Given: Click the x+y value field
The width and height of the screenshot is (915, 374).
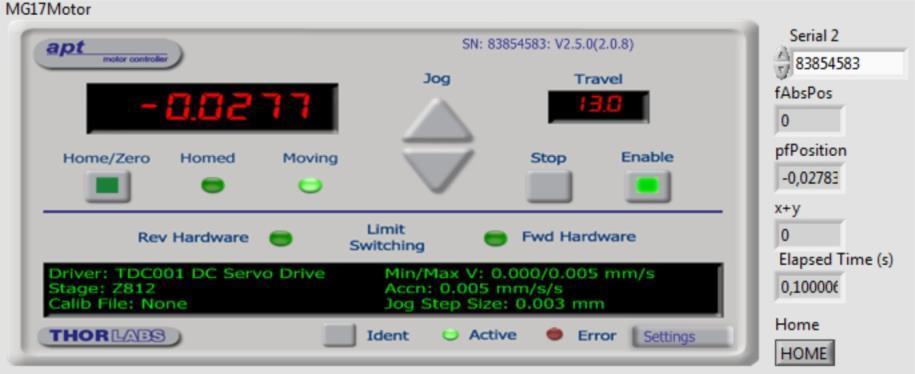Looking at the screenshot, I should pos(809,235).
